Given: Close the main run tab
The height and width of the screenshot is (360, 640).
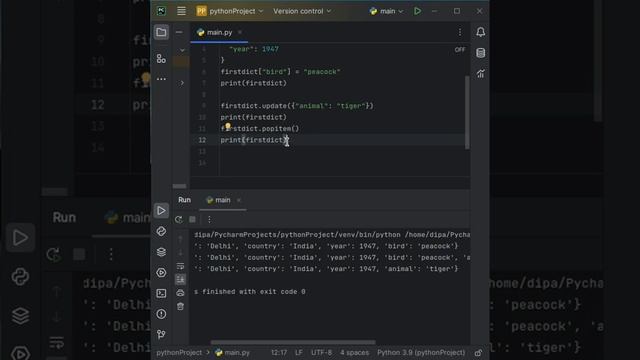Looking at the screenshot, I should coord(238,200).
